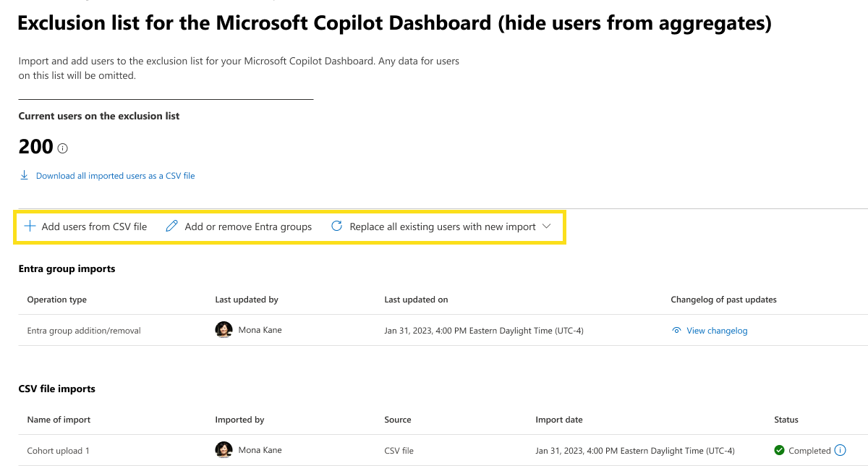Expand the Replace all existing users chevron
This screenshot has width=868, height=466.
coord(546,226)
